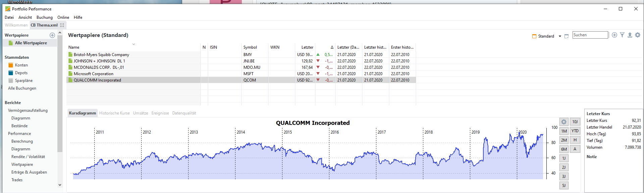Image resolution: width=644 pixels, height=193 pixels.
Task: Click the Bristol-Myers Squibb row icon
Action: click(70, 54)
